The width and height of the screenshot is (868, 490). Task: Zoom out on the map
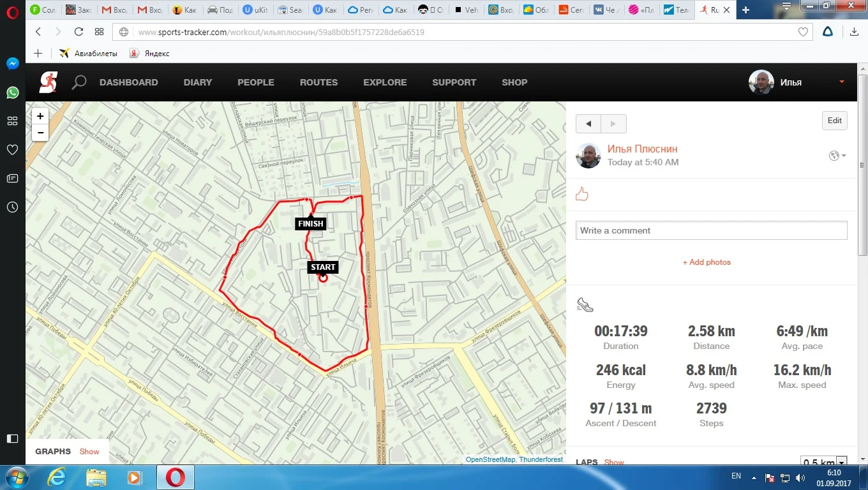(40, 132)
